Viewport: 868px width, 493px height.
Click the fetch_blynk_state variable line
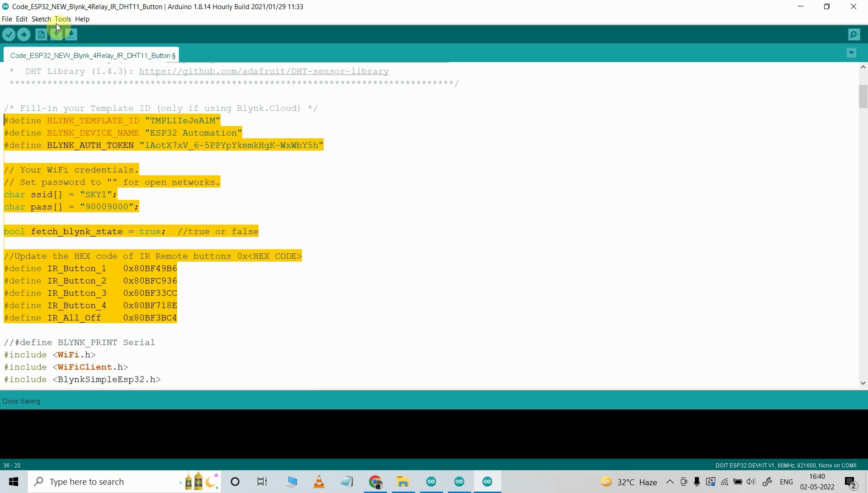pos(131,232)
